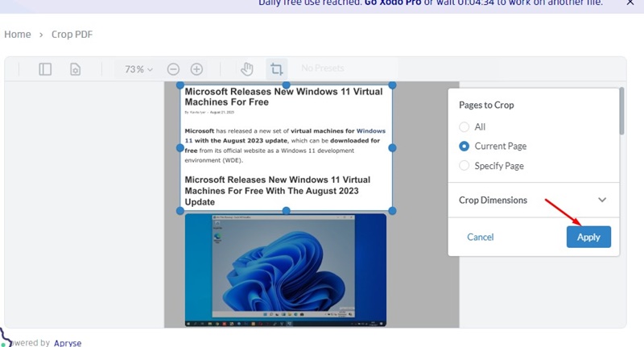Click the Windows 11 desktop image in PDF
This screenshot has height=347, width=644.
pos(286,270)
